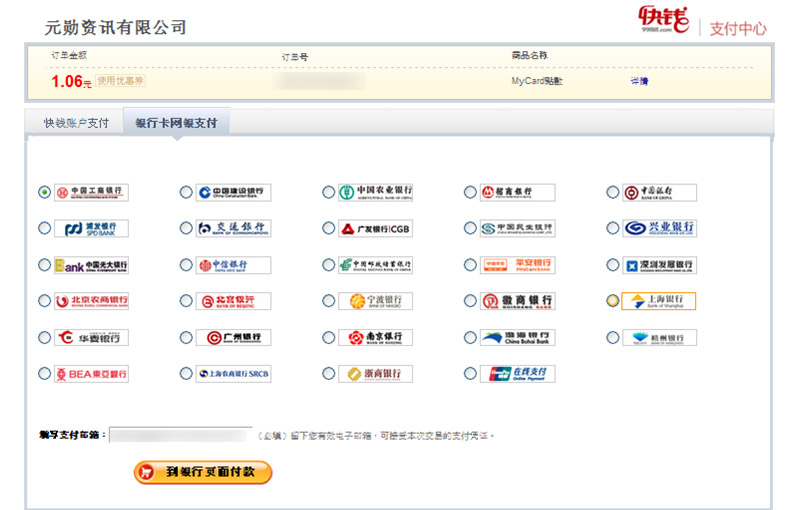791x510 pixels.
Task: Click the 中国民生银行 bank logo
Action: [x=518, y=229]
